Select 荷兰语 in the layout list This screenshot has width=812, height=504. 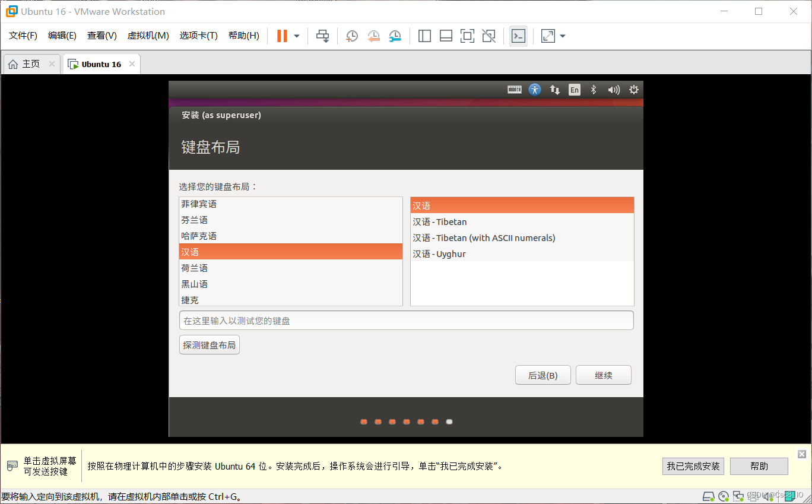[x=291, y=268]
